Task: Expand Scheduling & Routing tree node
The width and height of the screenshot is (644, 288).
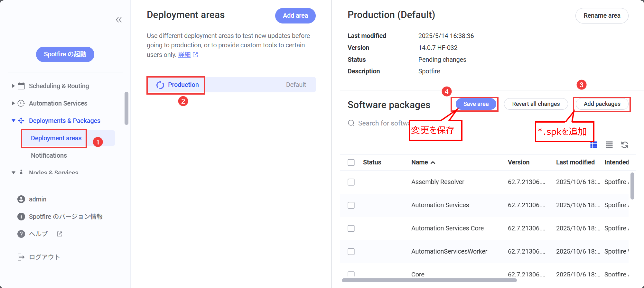Action: tap(13, 86)
